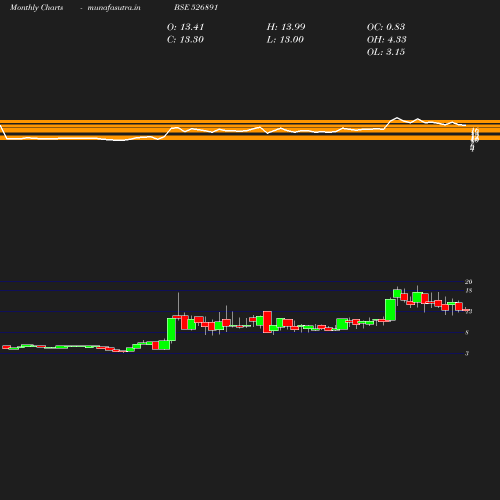500x500 pixels.
Task: Click the 'BSE 526891' ticker label
Action: (x=196, y=7)
